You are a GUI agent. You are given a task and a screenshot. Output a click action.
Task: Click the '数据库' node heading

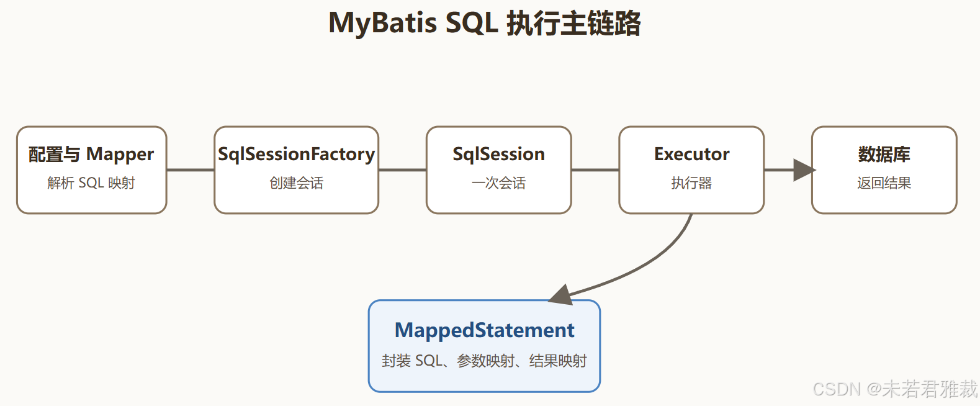(x=884, y=154)
